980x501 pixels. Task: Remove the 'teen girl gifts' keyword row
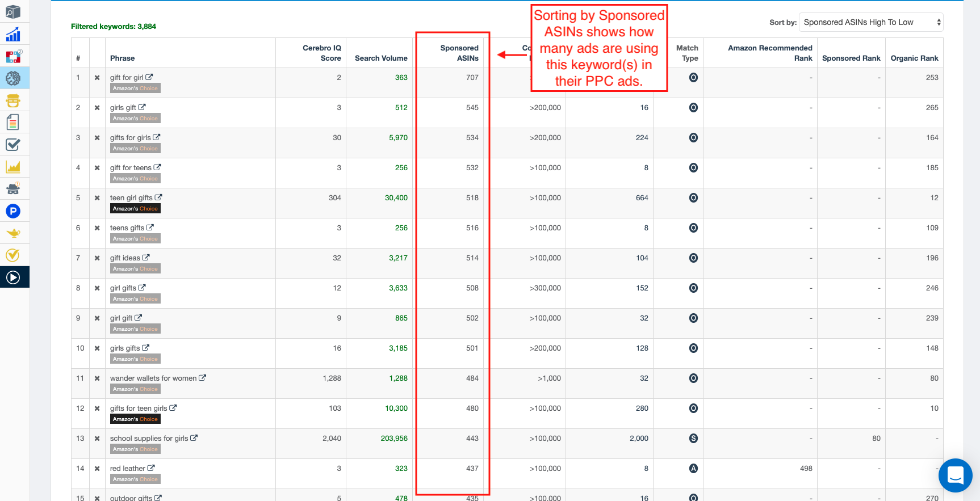point(97,198)
